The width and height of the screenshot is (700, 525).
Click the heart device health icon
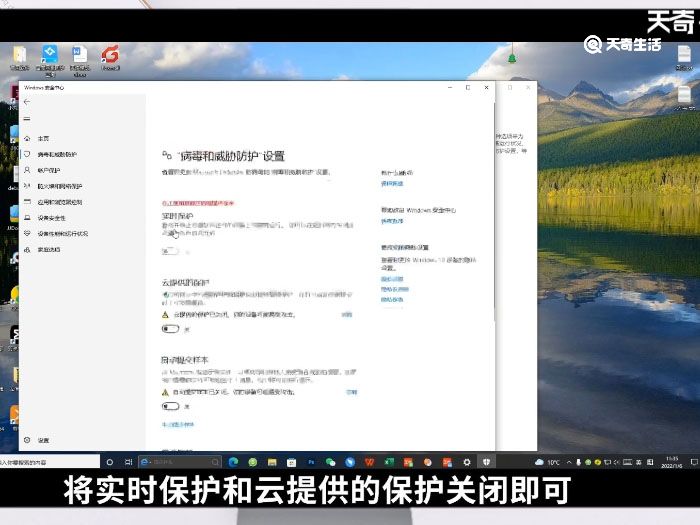pyautogui.click(x=27, y=233)
